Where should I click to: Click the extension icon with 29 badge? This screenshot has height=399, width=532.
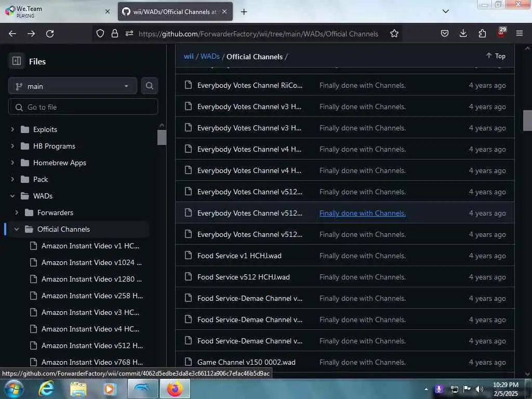(x=501, y=33)
